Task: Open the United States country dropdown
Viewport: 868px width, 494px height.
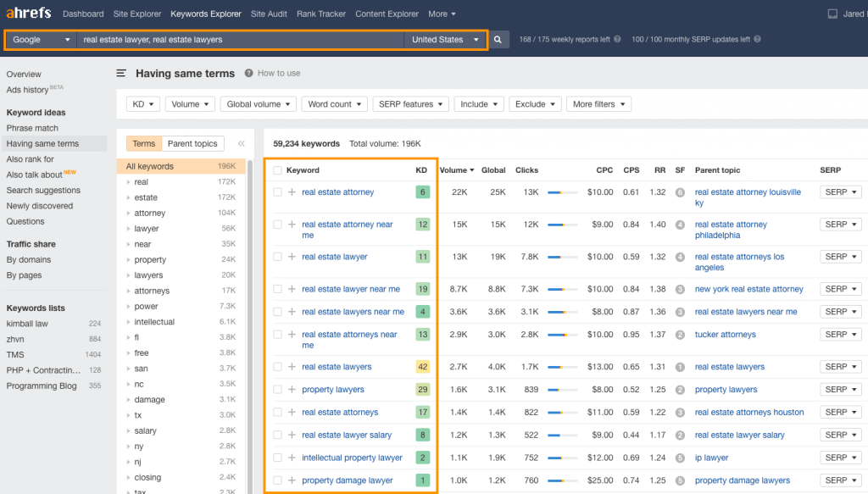Action: click(445, 40)
